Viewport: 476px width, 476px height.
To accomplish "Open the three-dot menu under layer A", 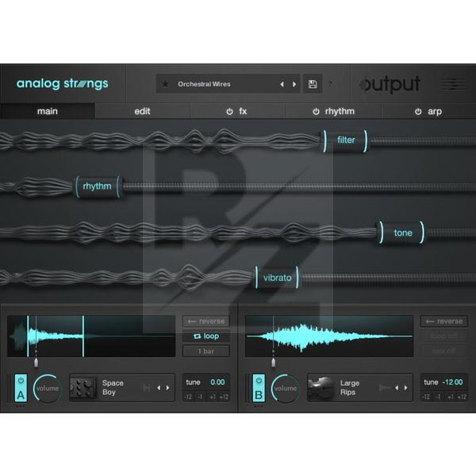I will click(21, 406).
